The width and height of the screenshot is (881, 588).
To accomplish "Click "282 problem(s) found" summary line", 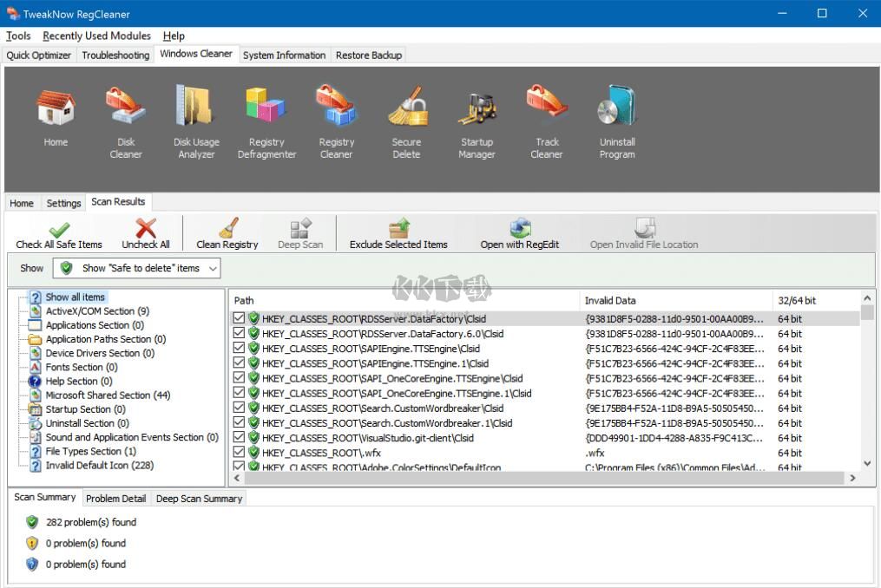I will click(x=91, y=522).
